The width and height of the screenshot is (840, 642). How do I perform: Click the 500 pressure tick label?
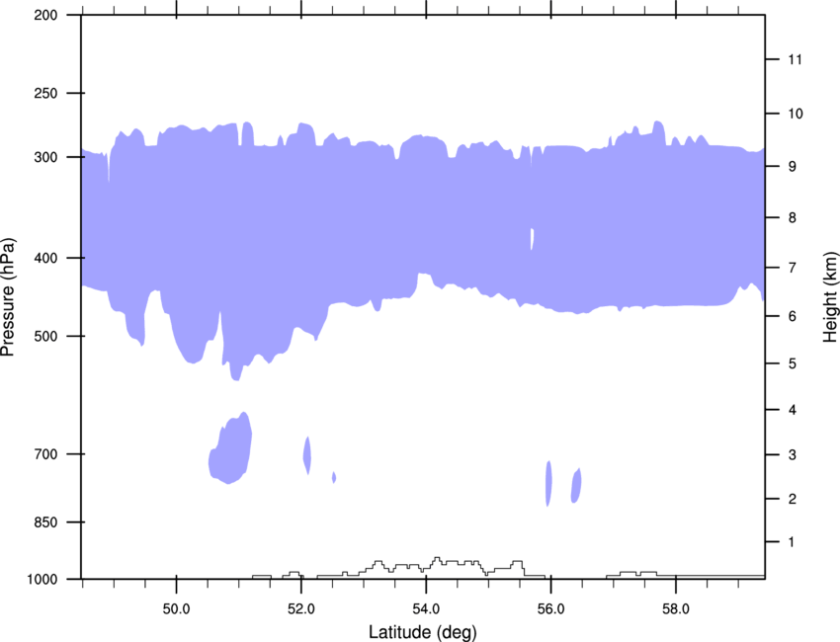click(45, 336)
